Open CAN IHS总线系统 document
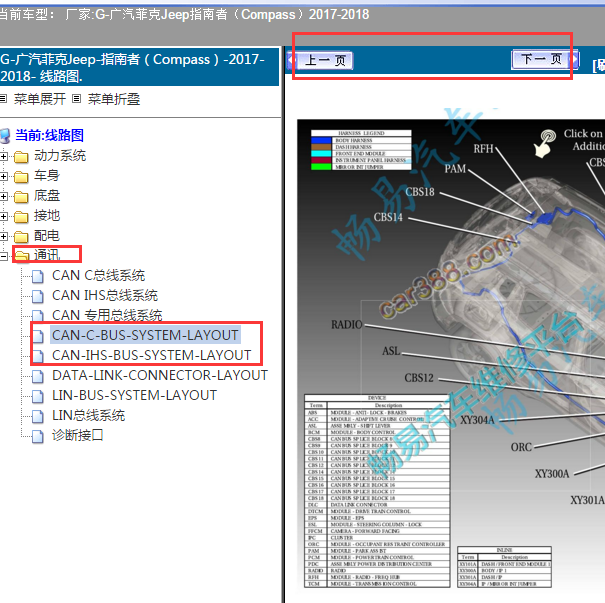Screen dimensions: 605x603 pos(105,296)
